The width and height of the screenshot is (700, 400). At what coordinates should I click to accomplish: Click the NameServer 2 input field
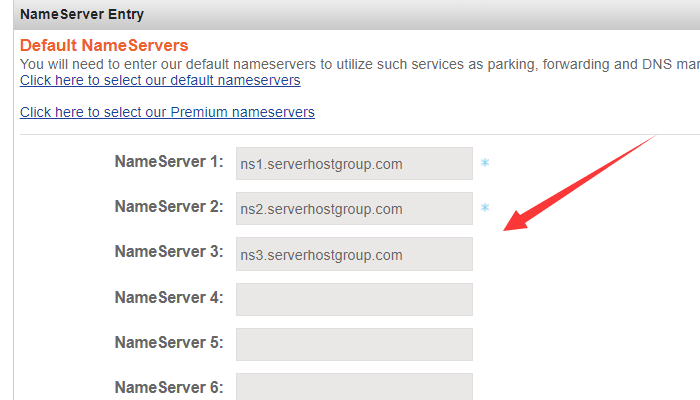click(354, 209)
